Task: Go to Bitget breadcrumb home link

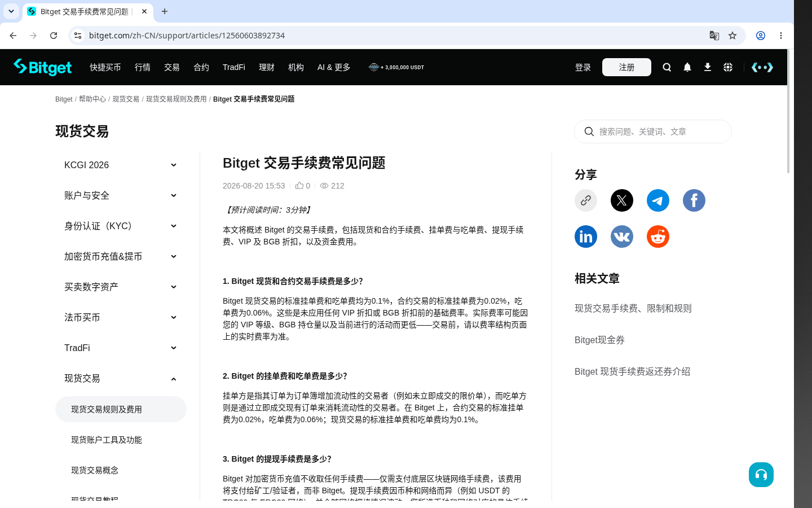Action: point(64,99)
